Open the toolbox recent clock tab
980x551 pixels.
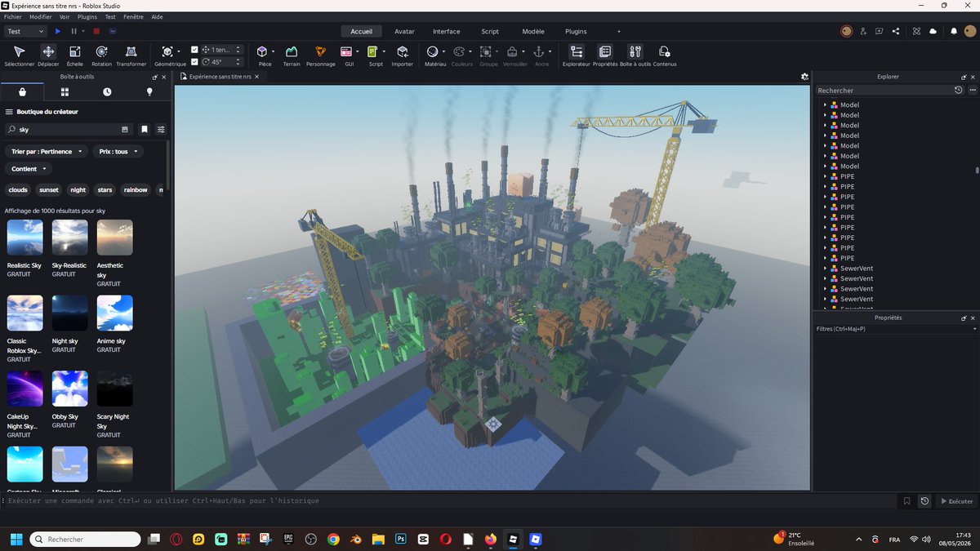tap(107, 91)
